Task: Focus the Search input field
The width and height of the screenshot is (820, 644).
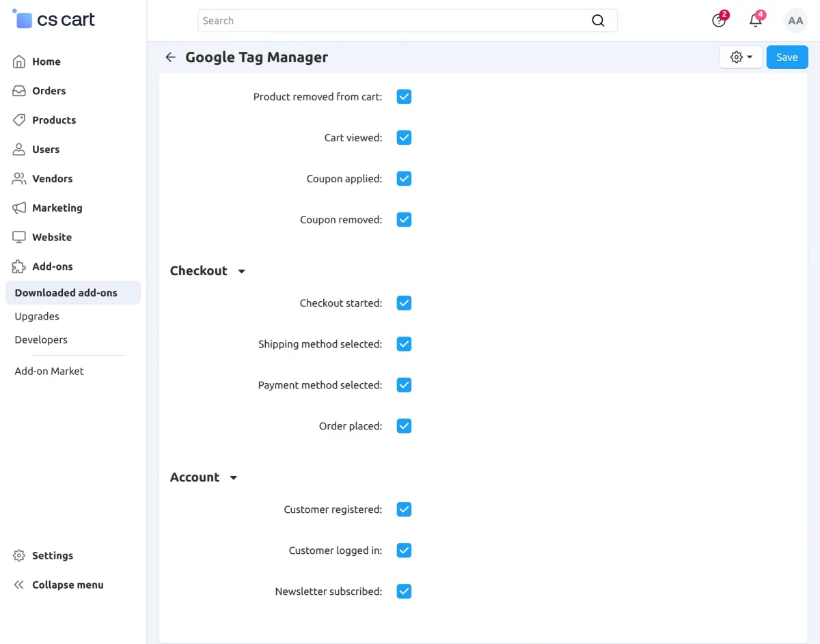Action: (x=407, y=20)
